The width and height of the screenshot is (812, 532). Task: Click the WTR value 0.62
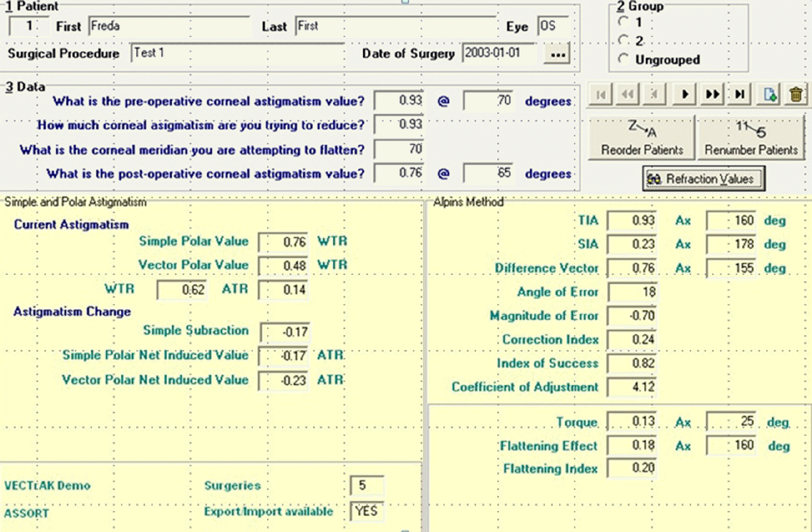click(x=182, y=290)
